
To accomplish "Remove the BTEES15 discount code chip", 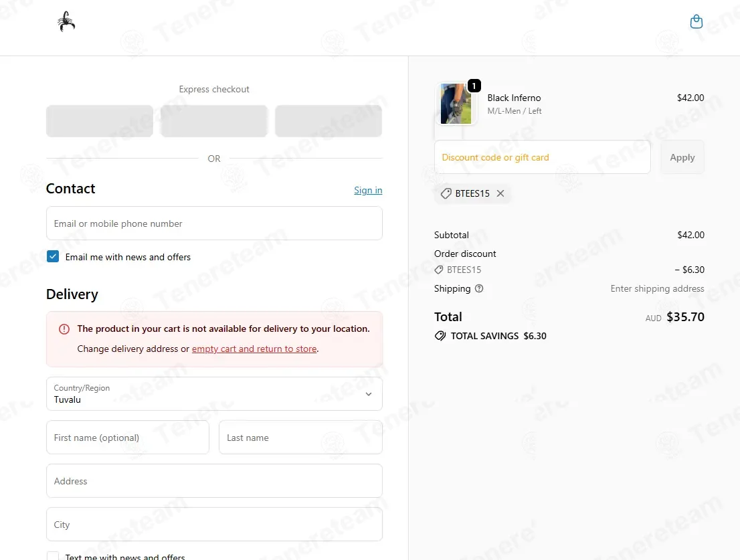I will pos(500,193).
